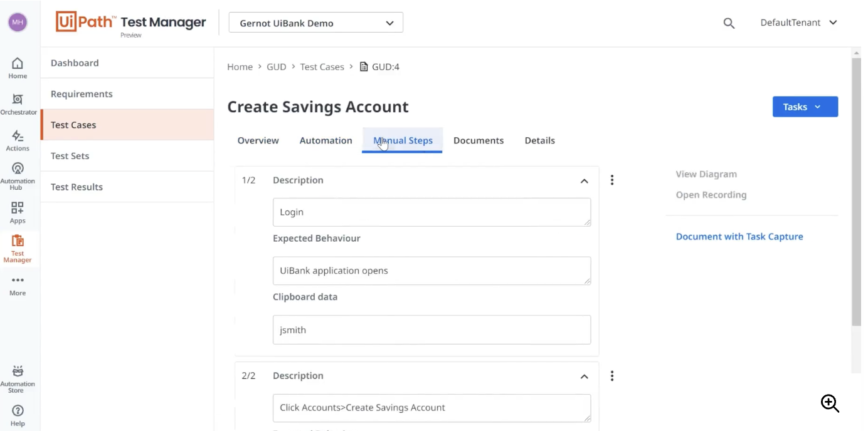Open the Tasks button menu

click(805, 107)
